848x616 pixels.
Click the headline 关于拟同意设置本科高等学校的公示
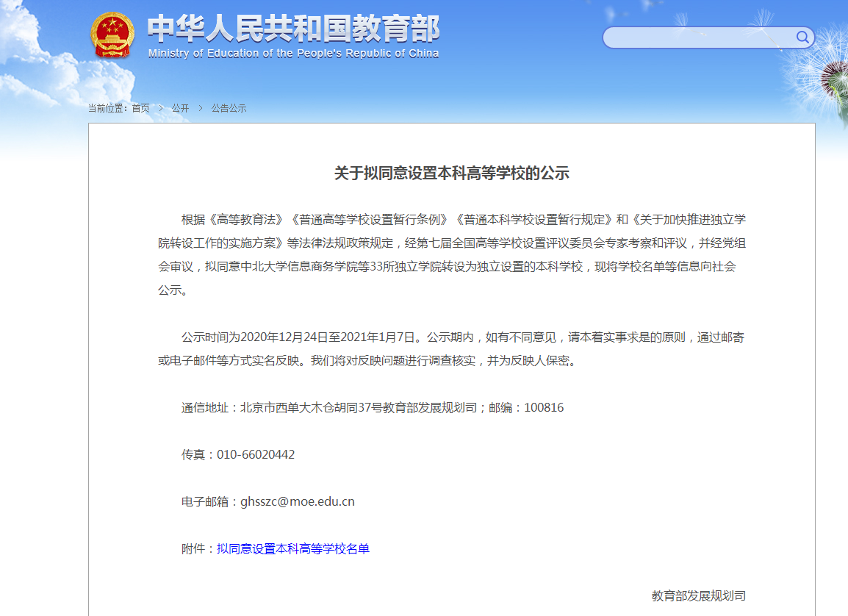[x=452, y=173]
